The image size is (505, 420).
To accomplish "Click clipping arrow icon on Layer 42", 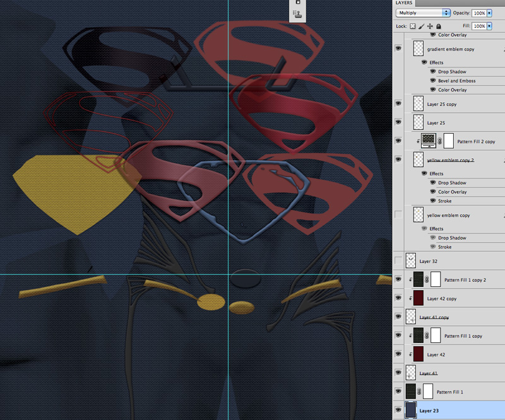I will pos(410,354).
